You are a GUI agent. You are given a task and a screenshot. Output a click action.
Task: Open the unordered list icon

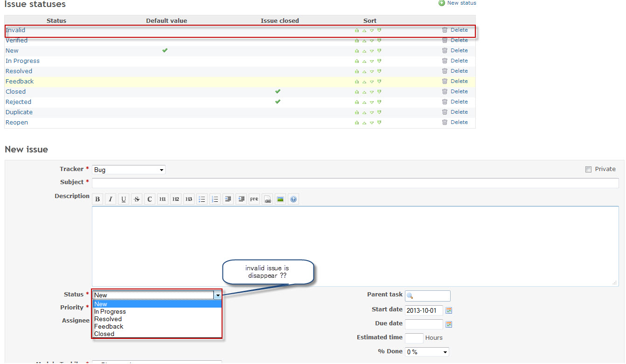click(x=202, y=199)
